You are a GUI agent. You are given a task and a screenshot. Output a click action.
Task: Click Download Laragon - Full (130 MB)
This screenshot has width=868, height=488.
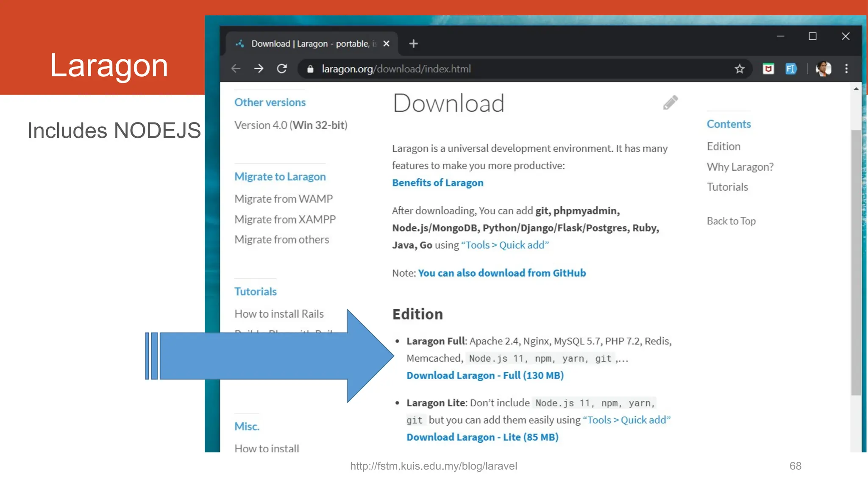[x=485, y=375]
